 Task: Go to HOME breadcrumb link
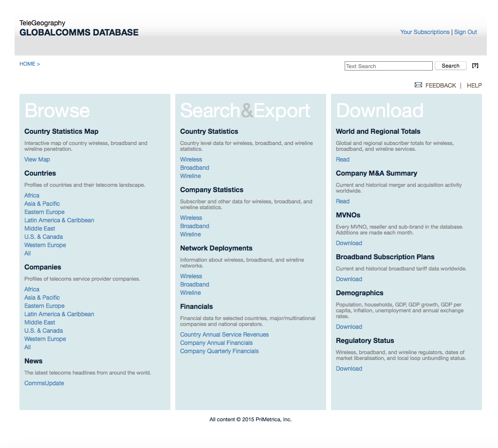30,64
